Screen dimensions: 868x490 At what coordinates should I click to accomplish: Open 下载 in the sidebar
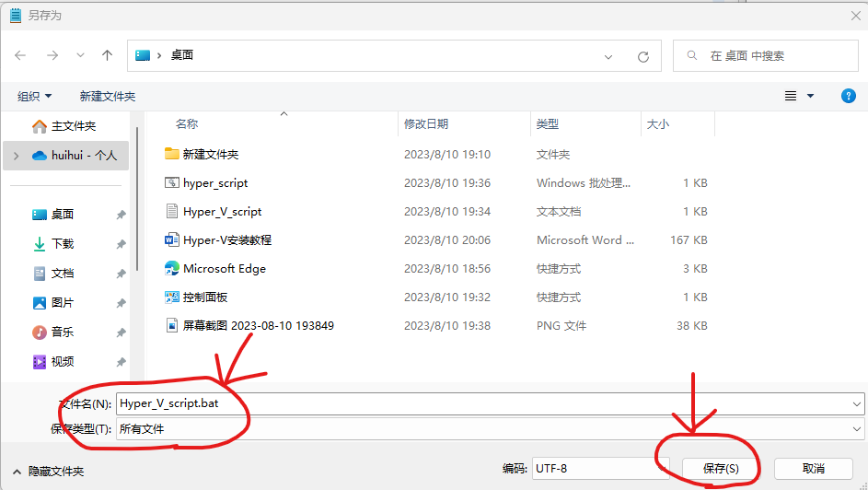coord(54,243)
